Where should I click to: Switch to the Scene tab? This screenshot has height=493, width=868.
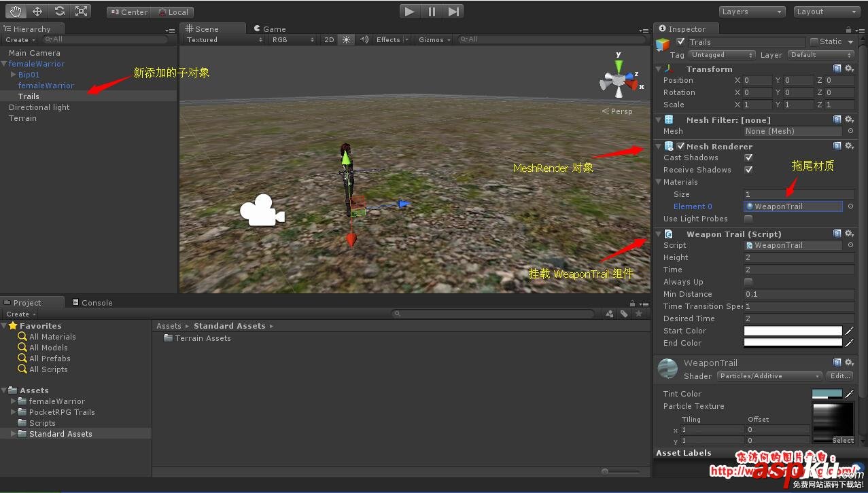pos(213,29)
